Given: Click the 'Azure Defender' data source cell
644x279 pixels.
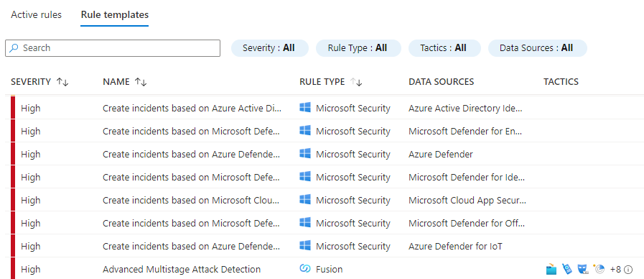Looking at the screenshot, I should [x=441, y=155].
